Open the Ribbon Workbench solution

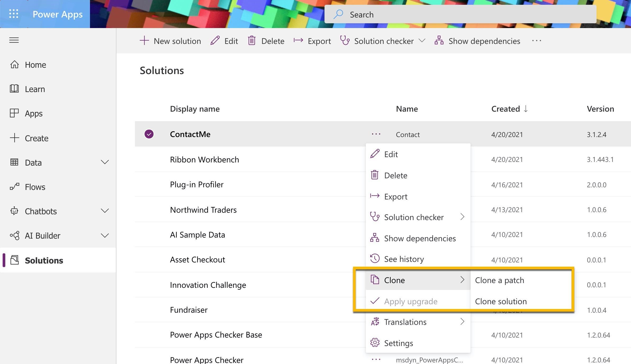pyautogui.click(x=204, y=160)
